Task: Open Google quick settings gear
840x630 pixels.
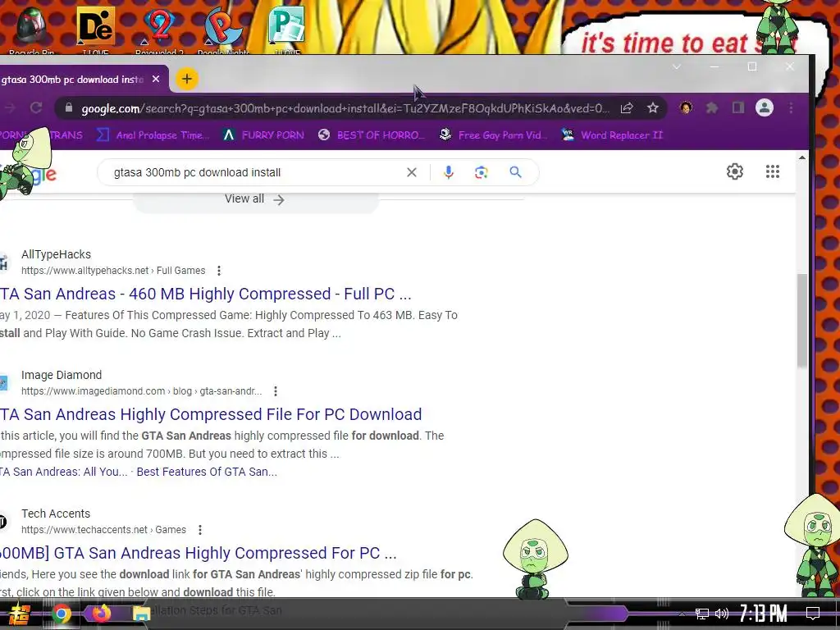Action: coord(734,171)
